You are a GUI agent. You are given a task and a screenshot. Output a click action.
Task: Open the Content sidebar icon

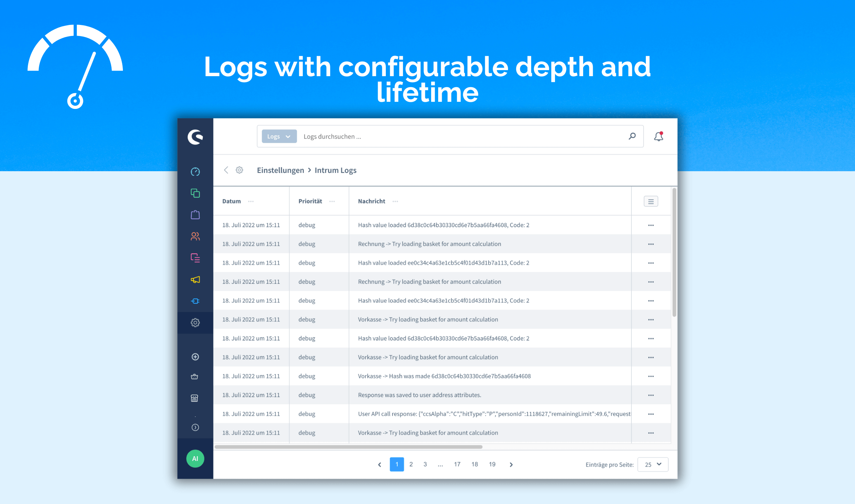pos(195,258)
